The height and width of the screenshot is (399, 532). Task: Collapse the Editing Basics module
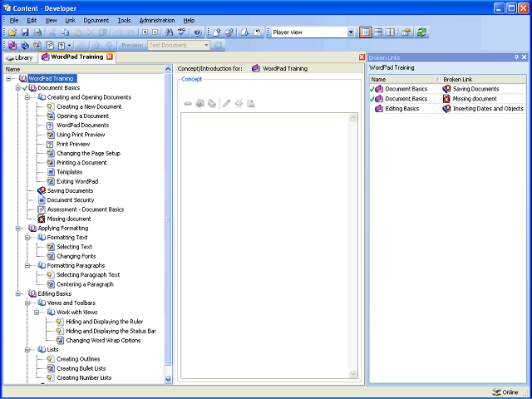click(x=18, y=293)
